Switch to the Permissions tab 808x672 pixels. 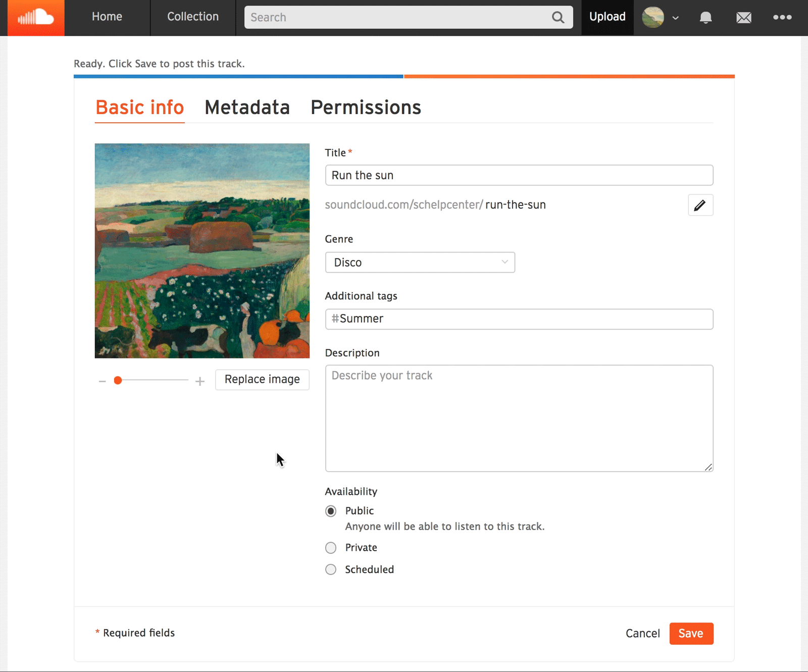[x=366, y=108]
